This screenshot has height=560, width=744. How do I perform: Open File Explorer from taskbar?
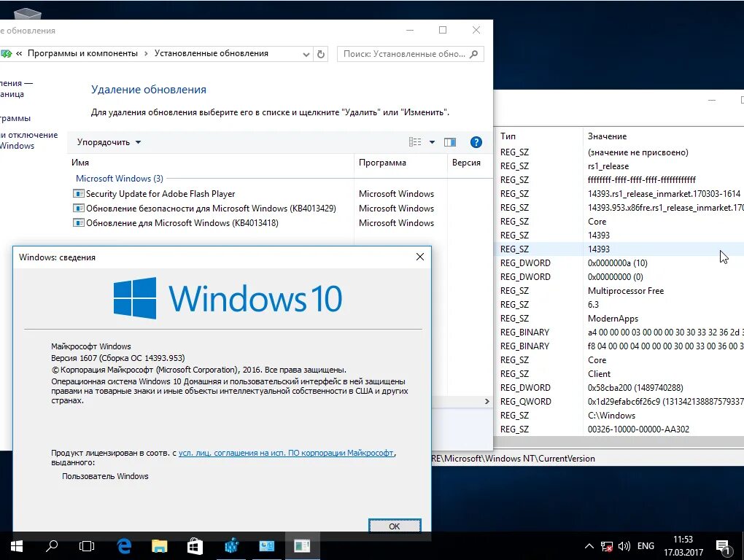[160, 546]
